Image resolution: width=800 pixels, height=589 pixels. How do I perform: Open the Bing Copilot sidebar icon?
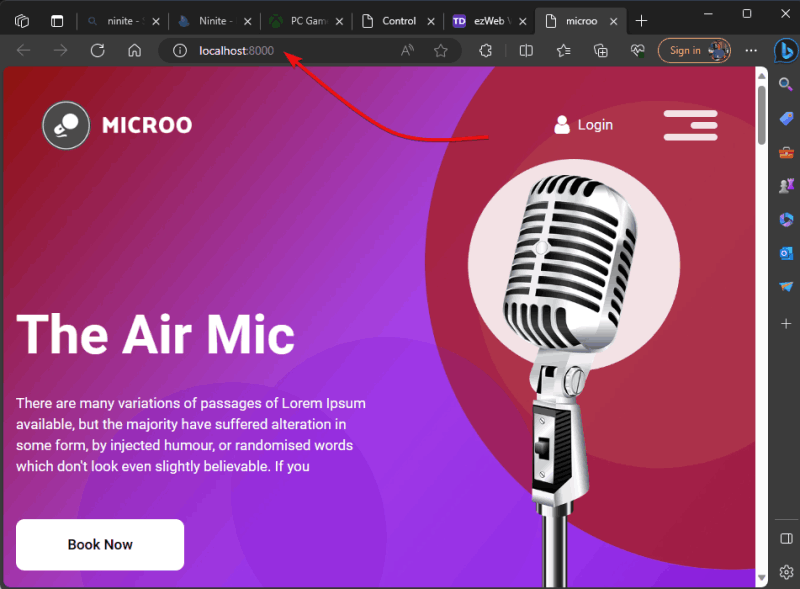[785, 51]
